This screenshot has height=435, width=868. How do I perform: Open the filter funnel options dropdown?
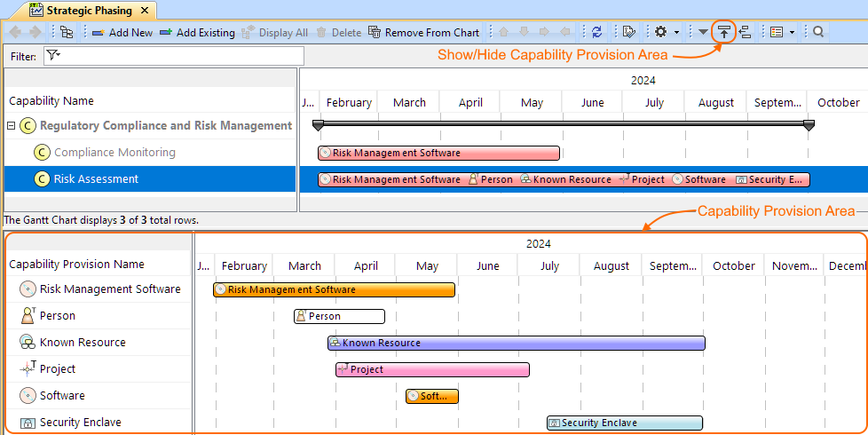click(x=53, y=55)
